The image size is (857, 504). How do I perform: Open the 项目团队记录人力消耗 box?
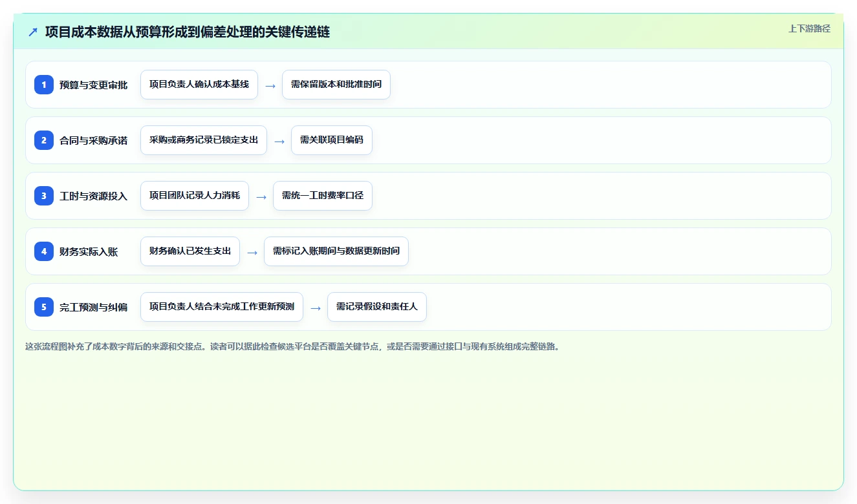pyautogui.click(x=195, y=196)
